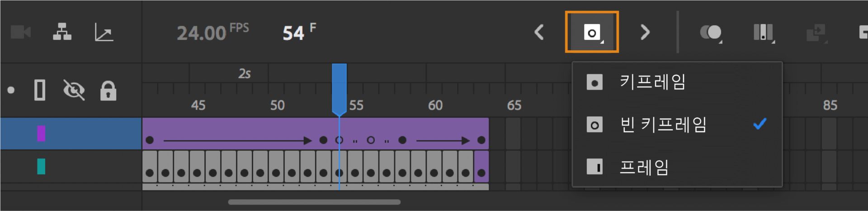868x211 pixels.
Task: Click the highlight layers dot icon
Action: [x=11, y=90]
